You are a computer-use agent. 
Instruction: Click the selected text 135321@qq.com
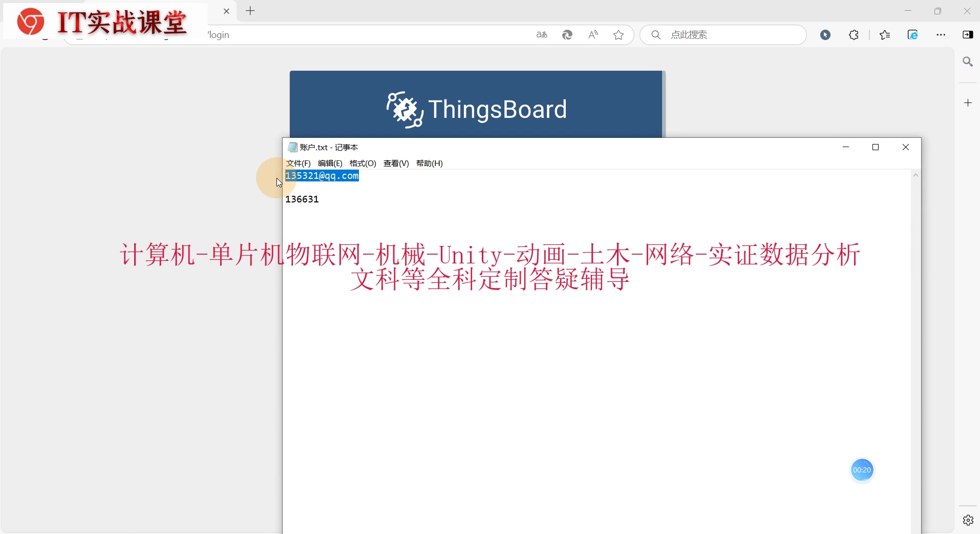322,176
